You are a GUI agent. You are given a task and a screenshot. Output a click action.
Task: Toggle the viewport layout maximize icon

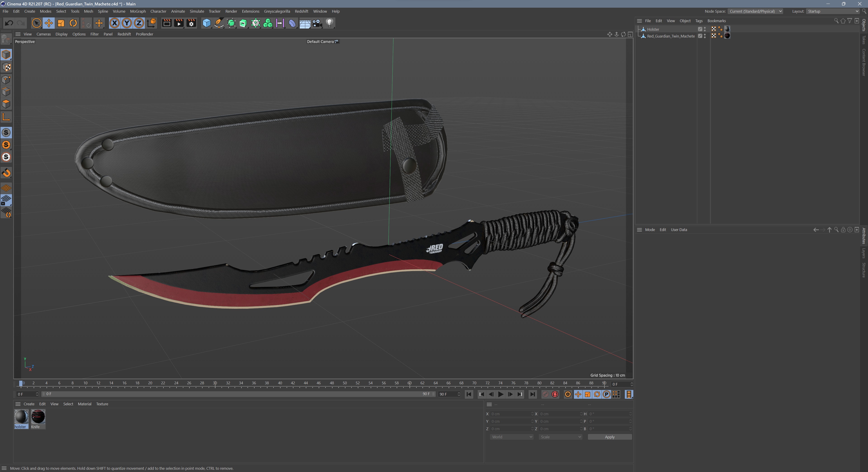tap(630, 34)
